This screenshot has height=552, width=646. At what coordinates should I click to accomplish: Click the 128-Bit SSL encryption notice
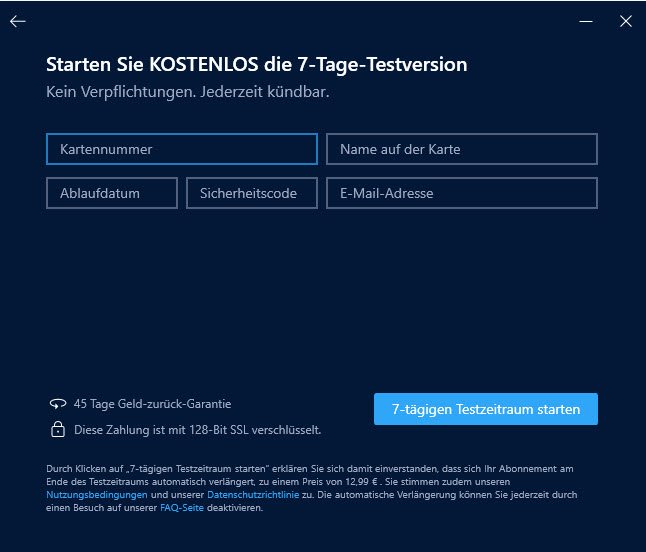click(x=197, y=430)
